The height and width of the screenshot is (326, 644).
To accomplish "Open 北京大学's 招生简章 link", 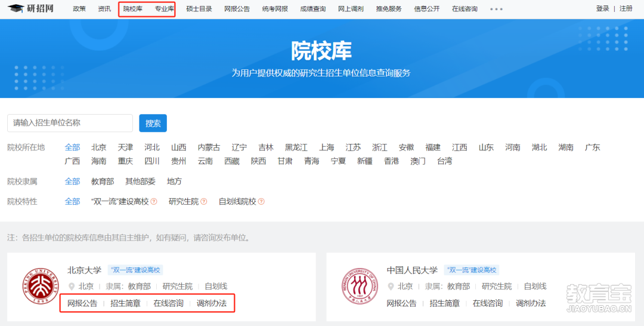I will click(125, 303).
